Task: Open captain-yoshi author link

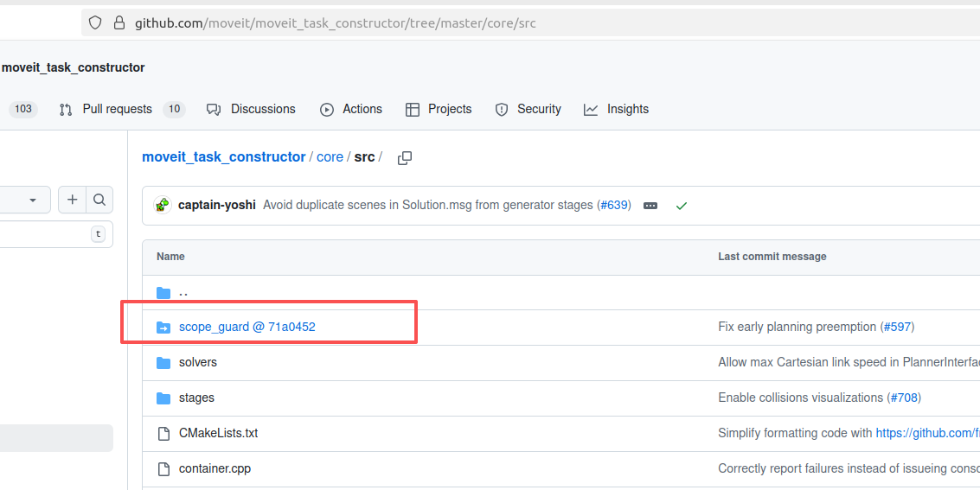Action: point(217,205)
